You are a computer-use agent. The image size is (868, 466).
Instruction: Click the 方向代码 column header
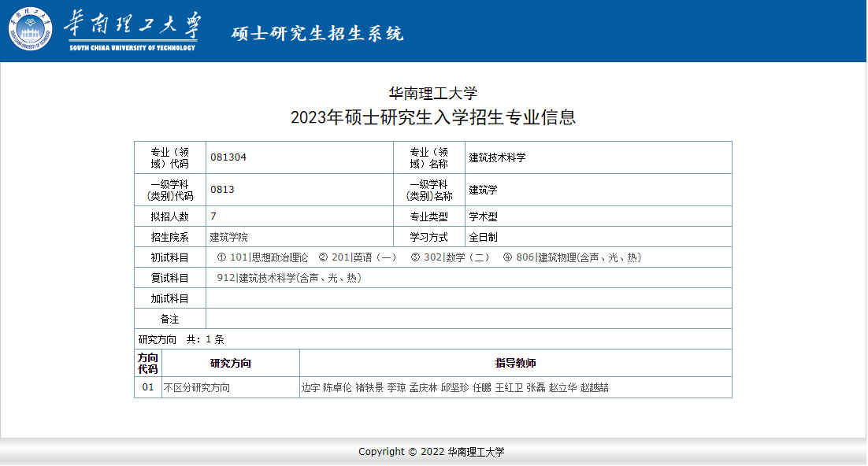pyautogui.click(x=148, y=363)
